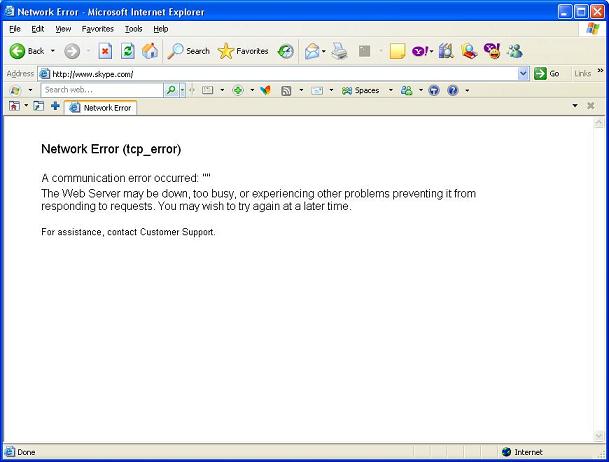Open Windows Live logo dropdown arrow
Screen dimensions: 609x462
click(30, 90)
